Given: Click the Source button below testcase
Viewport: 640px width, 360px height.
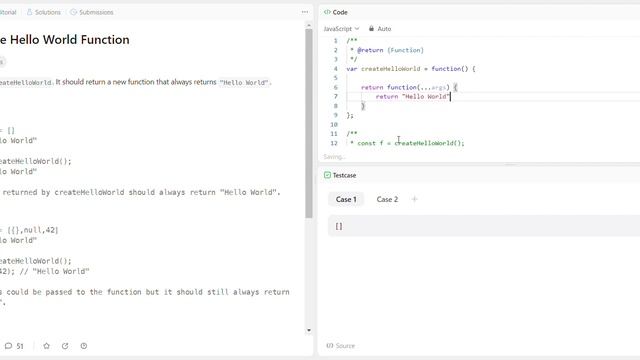Looking at the screenshot, I should (340, 346).
